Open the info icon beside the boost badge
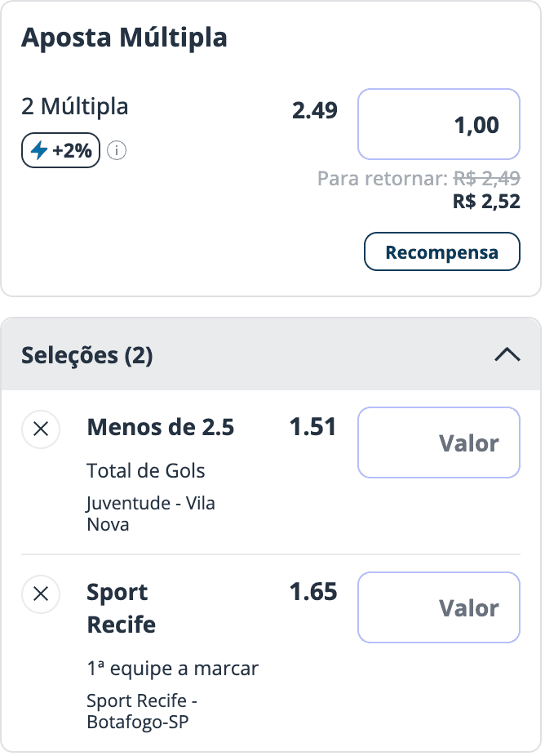This screenshot has height=756, width=545. point(117,150)
